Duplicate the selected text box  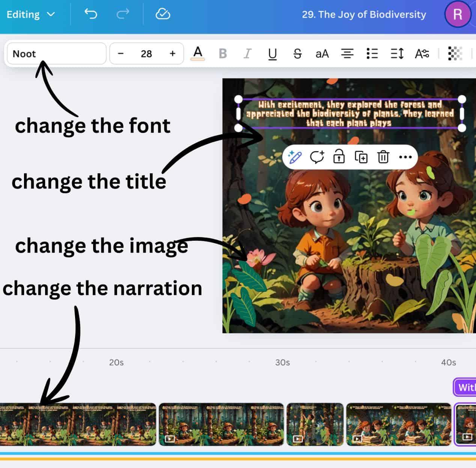361,157
